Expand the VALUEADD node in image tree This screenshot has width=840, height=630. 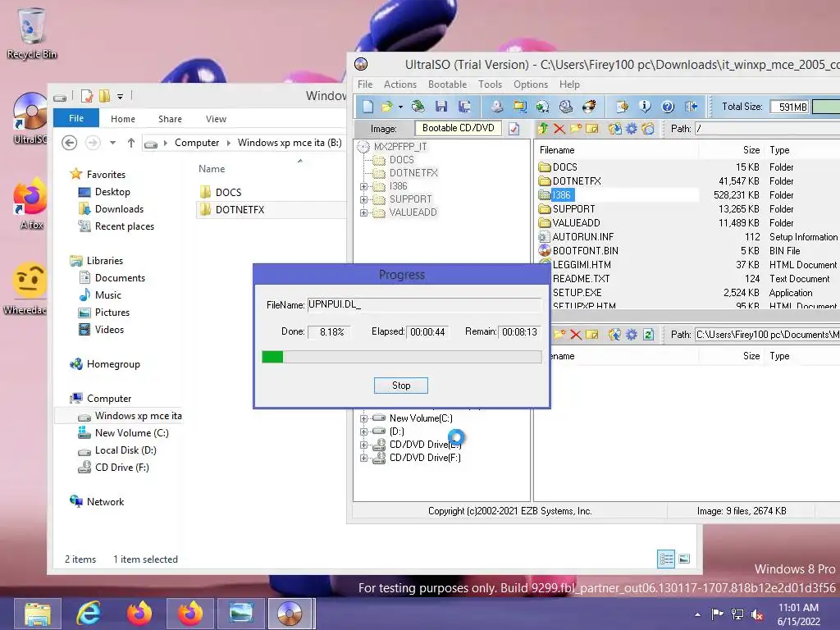pos(363,212)
